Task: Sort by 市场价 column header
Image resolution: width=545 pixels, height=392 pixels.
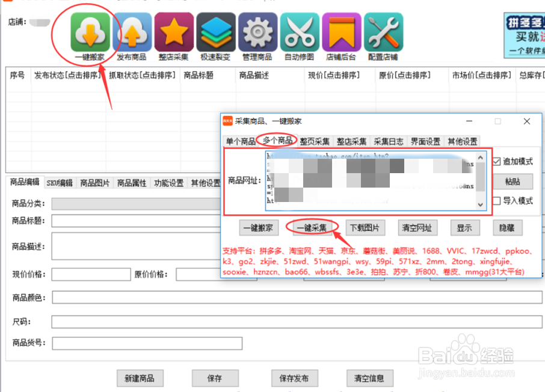Action: 482,75
